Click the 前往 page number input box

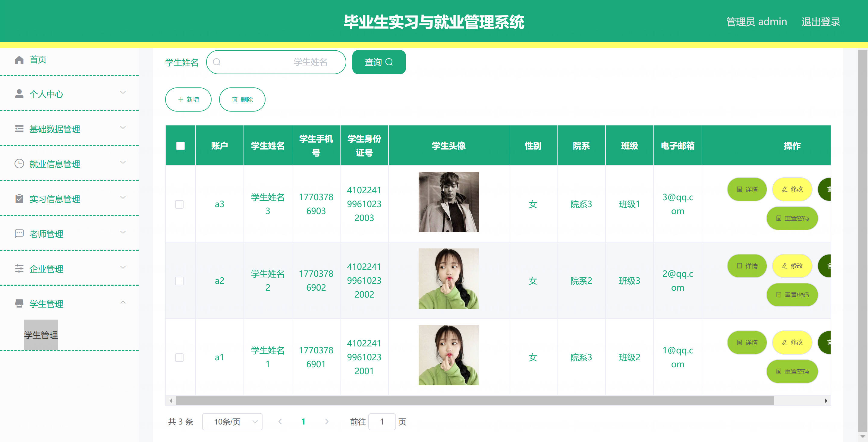click(x=382, y=421)
